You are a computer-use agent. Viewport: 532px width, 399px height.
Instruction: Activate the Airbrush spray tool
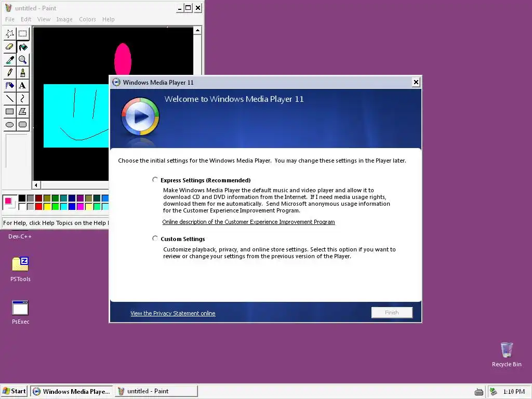[x=10, y=86]
